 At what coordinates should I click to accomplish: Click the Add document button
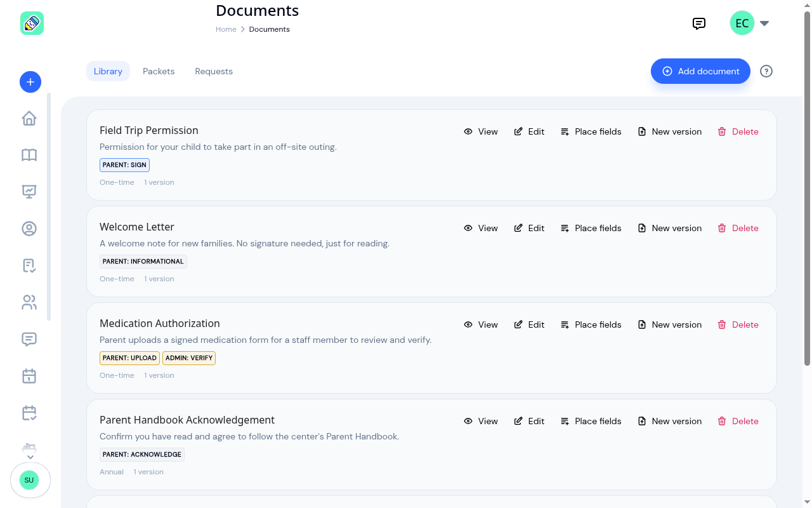pos(700,71)
